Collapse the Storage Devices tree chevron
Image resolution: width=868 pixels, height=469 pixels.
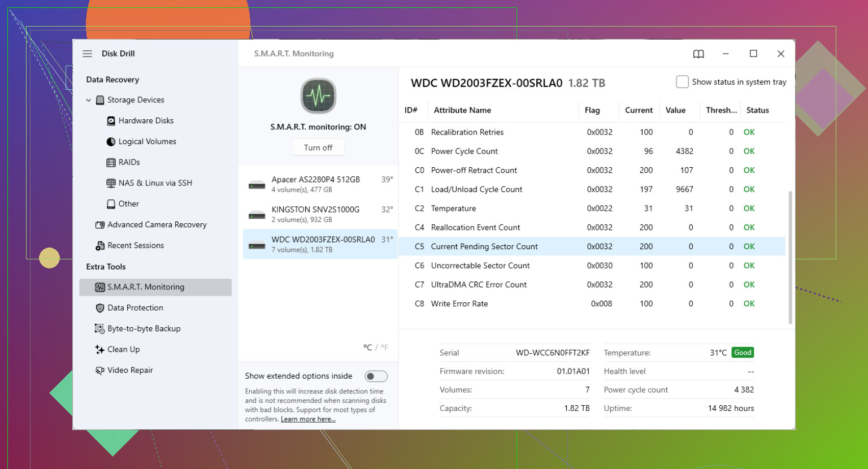(x=89, y=100)
